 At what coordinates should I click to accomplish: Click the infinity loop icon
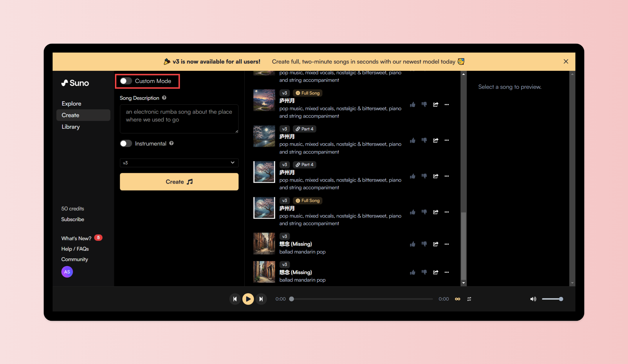point(457,299)
